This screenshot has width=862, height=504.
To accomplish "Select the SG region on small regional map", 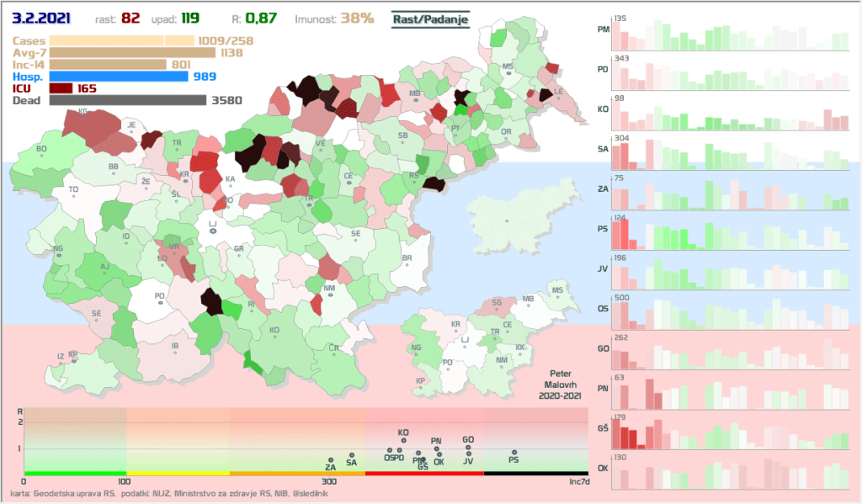I will coord(496,303).
